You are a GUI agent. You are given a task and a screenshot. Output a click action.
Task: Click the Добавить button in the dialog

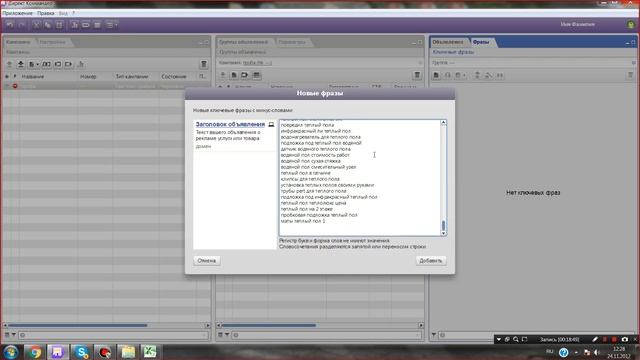[x=431, y=260]
